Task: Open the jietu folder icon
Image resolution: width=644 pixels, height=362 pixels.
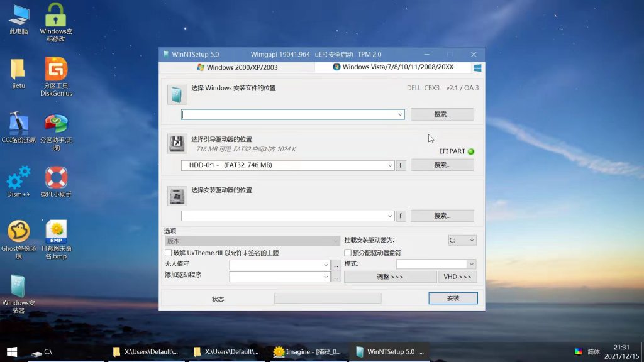Action: click(18, 74)
